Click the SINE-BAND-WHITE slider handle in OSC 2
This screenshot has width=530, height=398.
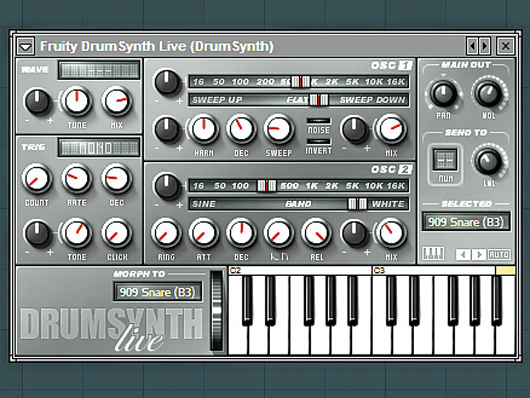[x=357, y=204]
